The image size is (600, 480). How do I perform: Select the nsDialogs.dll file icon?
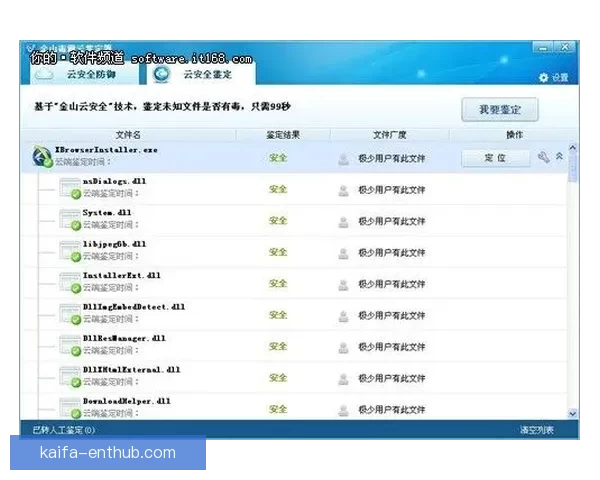click(x=70, y=188)
